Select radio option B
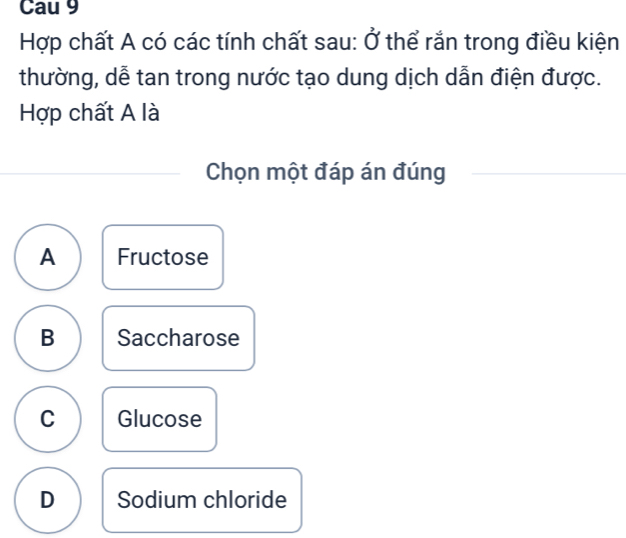 (x=47, y=338)
